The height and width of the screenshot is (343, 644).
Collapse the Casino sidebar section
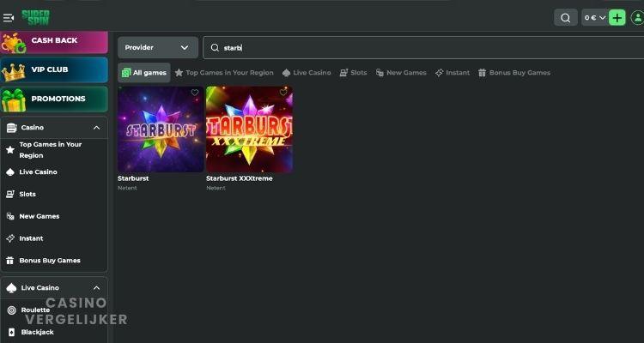(96, 128)
